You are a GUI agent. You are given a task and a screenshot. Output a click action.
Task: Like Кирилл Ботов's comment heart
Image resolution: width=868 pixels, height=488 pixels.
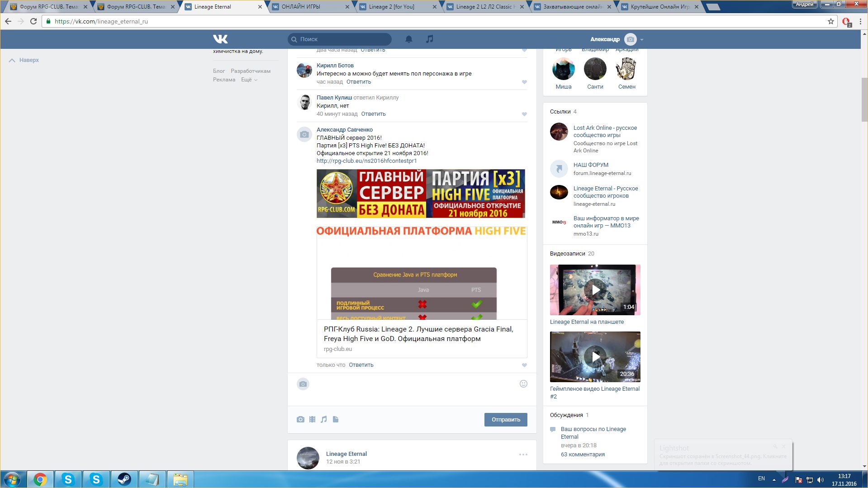point(524,82)
